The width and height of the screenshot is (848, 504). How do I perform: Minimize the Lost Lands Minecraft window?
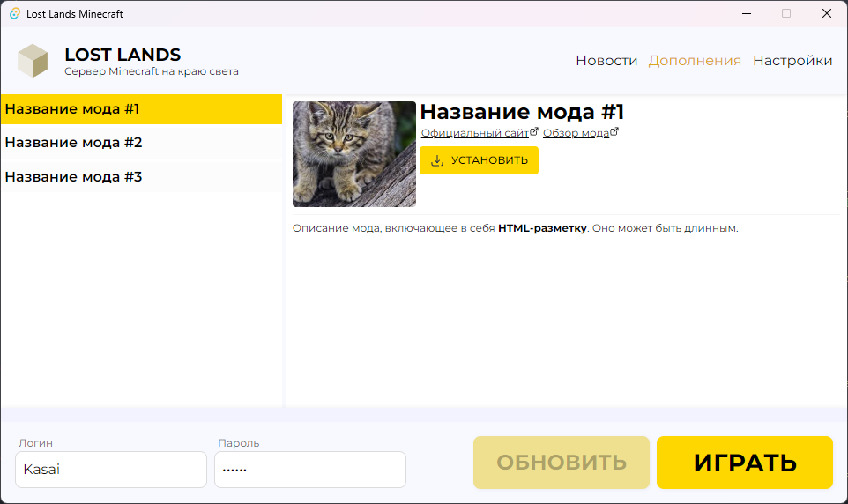click(747, 13)
